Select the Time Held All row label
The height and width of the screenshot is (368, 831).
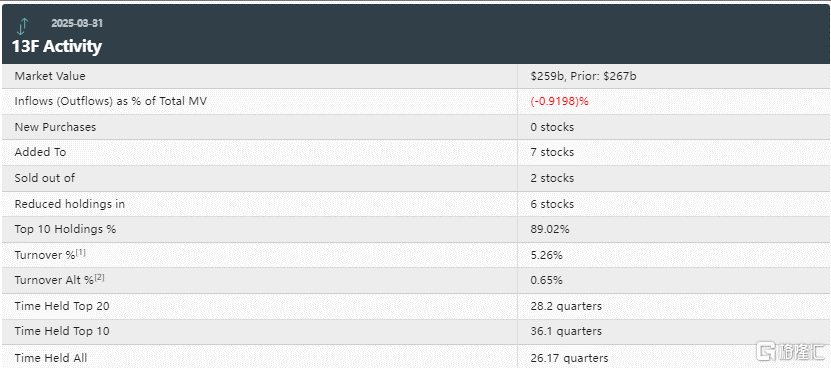pyautogui.click(x=51, y=358)
